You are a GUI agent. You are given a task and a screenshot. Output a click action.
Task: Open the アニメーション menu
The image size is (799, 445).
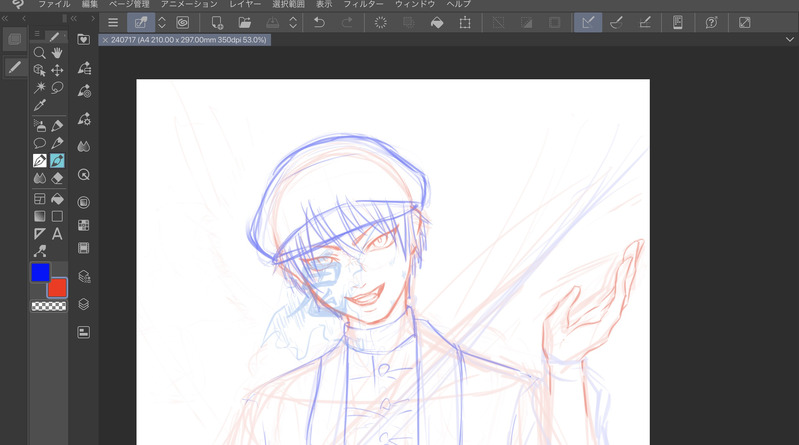click(189, 4)
